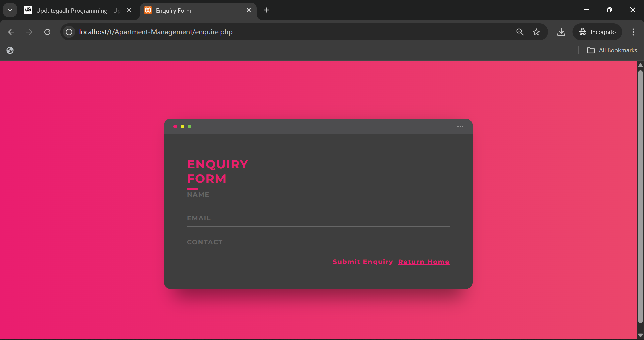Click Submit Enquiry
Viewport: 644px width, 340px height.
coord(362,262)
